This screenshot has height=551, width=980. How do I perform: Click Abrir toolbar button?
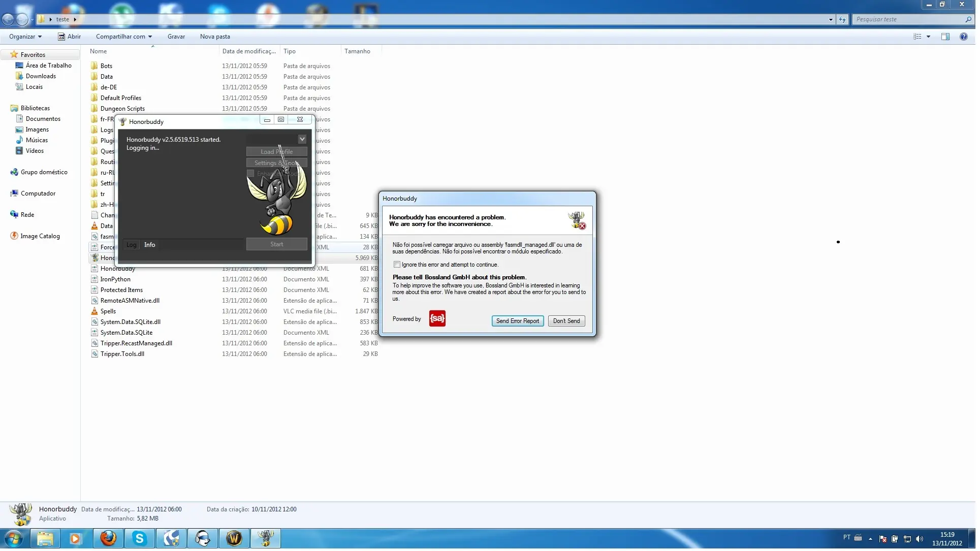(70, 37)
